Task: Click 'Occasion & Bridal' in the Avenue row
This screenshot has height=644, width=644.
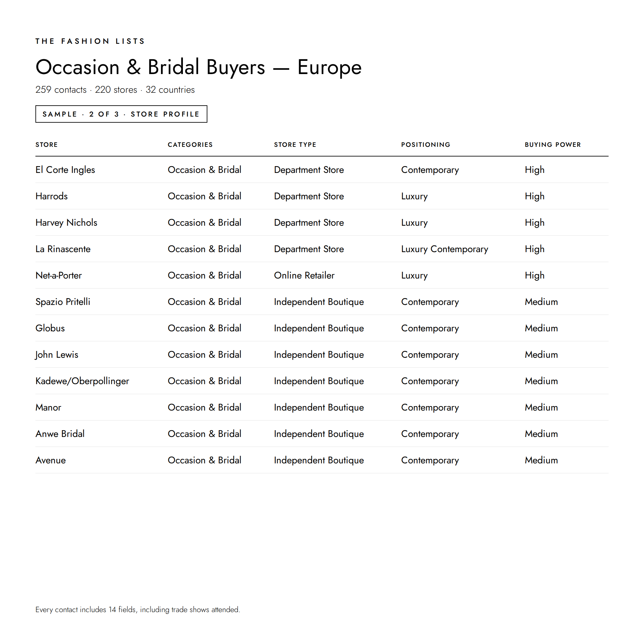Action: [205, 460]
